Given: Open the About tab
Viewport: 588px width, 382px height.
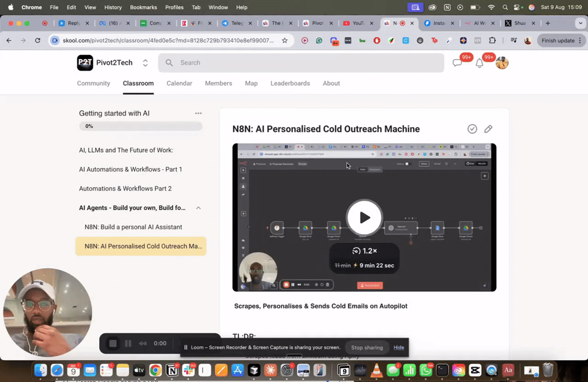Looking at the screenshot, I should (331, 83).
